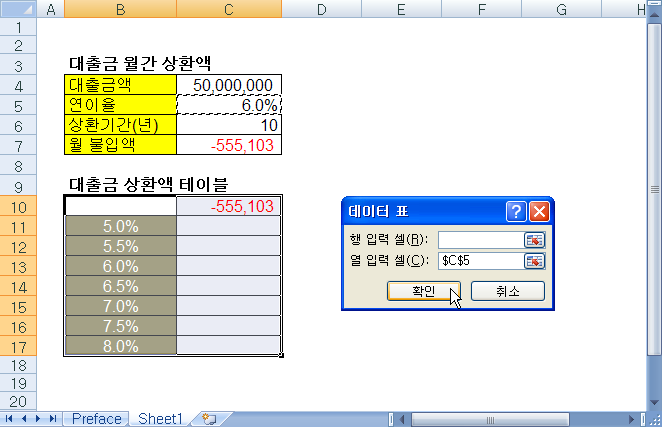
Task: Switch to the Preface sheet tab
Action: click(96, 419)
